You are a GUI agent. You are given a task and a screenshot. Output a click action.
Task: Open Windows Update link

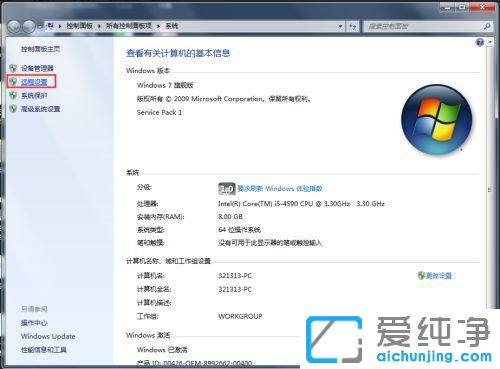(x=48, y=336)
